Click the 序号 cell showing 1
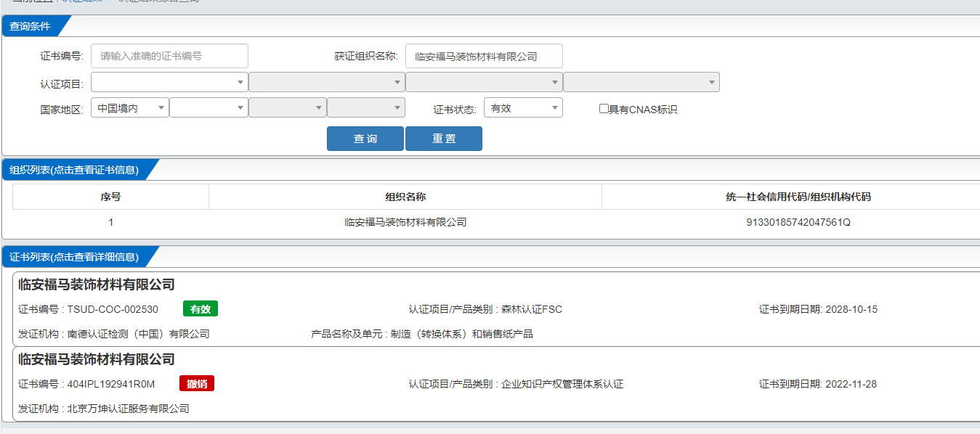 (110, 222)
